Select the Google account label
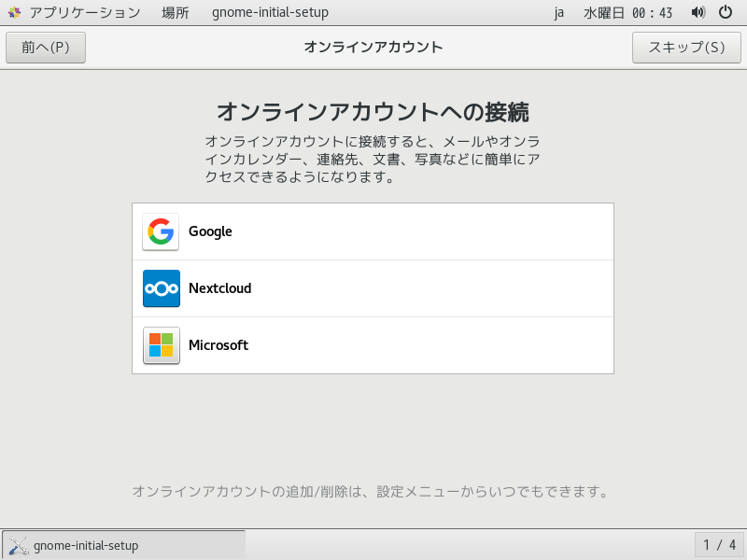The width and height of the screenshot is (747, 560). click(210, 231)
